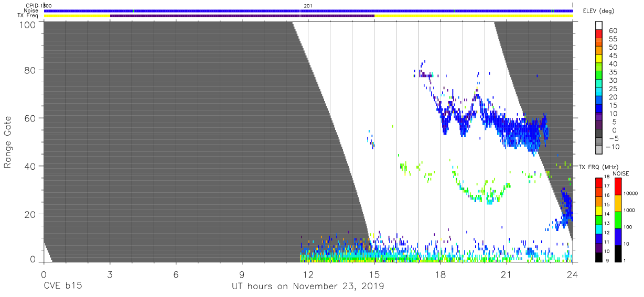Click the ELEV colorbar tick label "30"
This screenshot has width=644, height=297.
(613, 81)
